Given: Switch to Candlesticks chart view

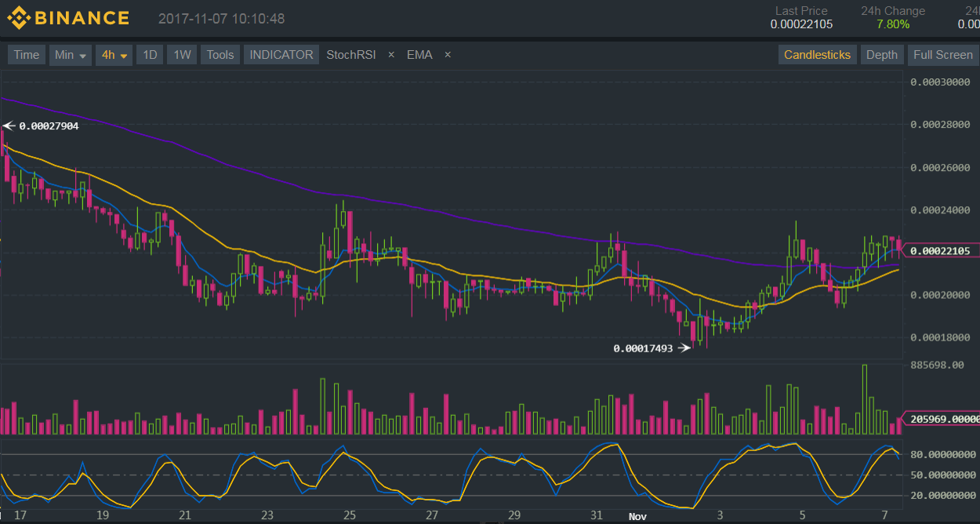Looking at the screenshot, I should pos(817,55).
